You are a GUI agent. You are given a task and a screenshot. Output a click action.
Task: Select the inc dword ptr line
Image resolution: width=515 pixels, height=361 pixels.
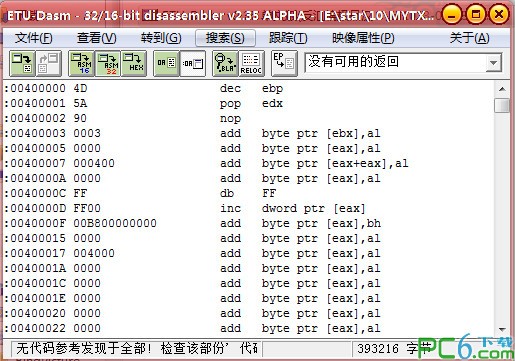248,208
